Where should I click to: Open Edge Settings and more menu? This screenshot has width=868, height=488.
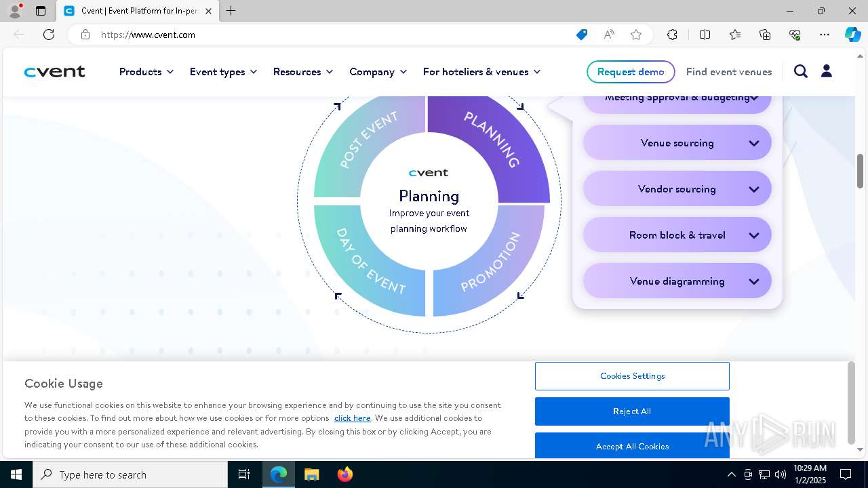(x=825, y=35)
